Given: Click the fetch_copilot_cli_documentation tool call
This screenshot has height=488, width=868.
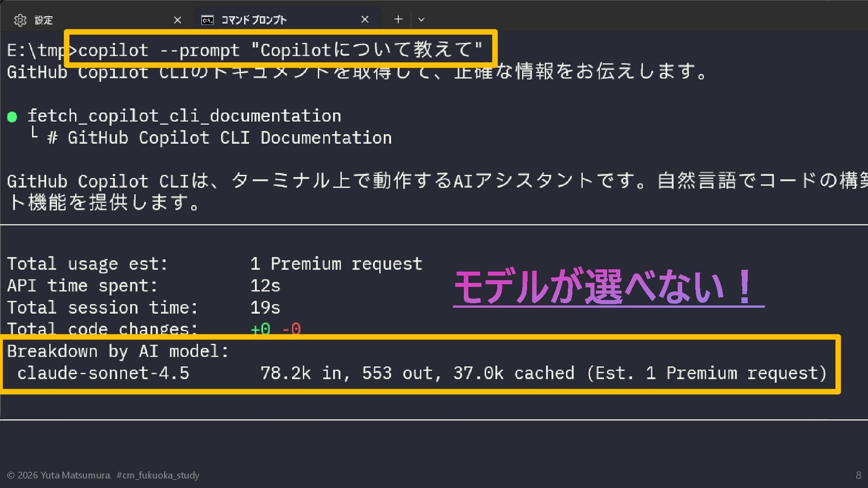Looking at the screenshot, I should coord(184,116).
